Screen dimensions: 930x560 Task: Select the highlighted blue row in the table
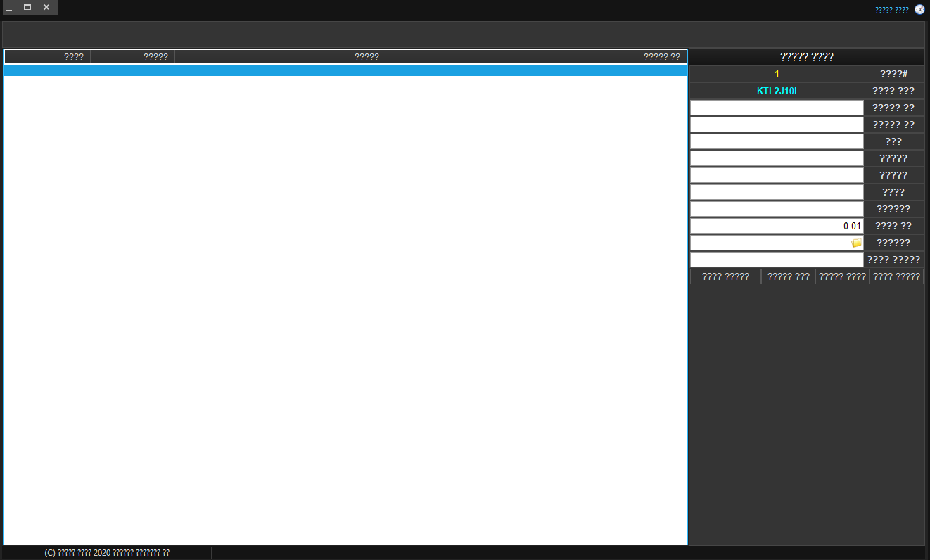[x=345, y=70]
